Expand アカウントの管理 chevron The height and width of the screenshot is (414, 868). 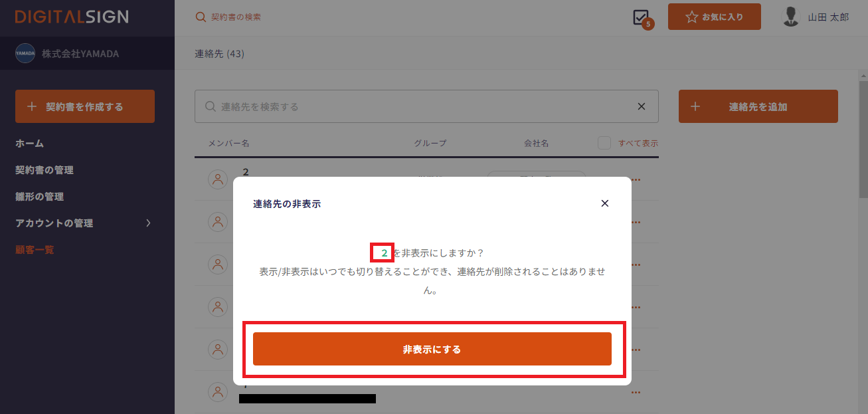click(149, 223)
